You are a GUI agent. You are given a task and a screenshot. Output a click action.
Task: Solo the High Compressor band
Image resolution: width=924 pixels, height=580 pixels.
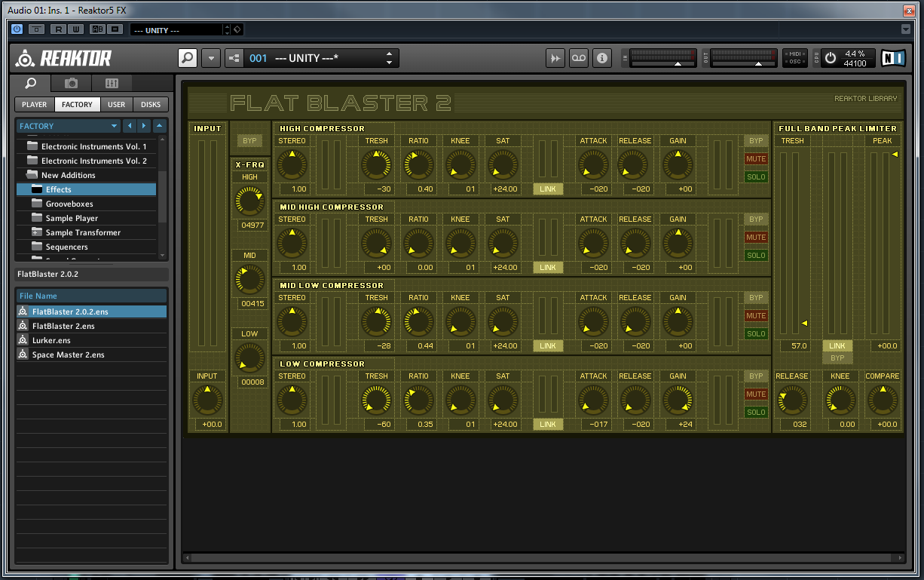point(756,177)
